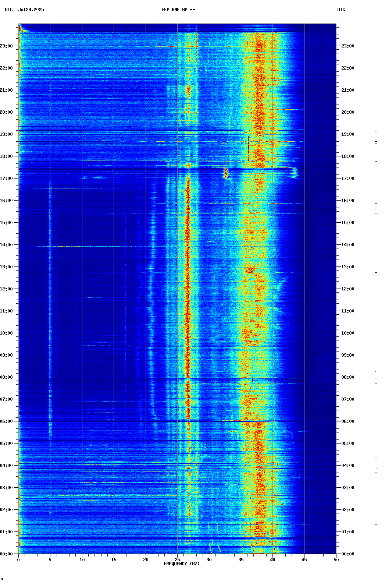Click the 19:00 label on the right axis

348,134
